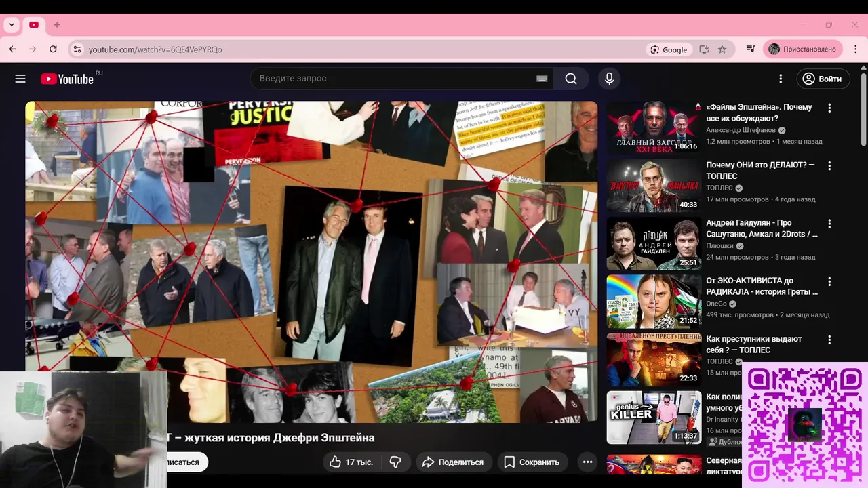Open the Greta 21:52 video thumbnail
This screenshot has width=868, height=488.
(x=654, y=302)
